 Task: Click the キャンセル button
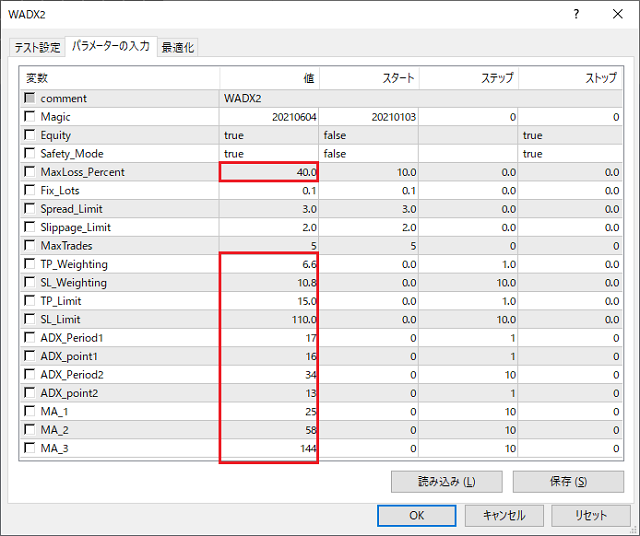504,516
